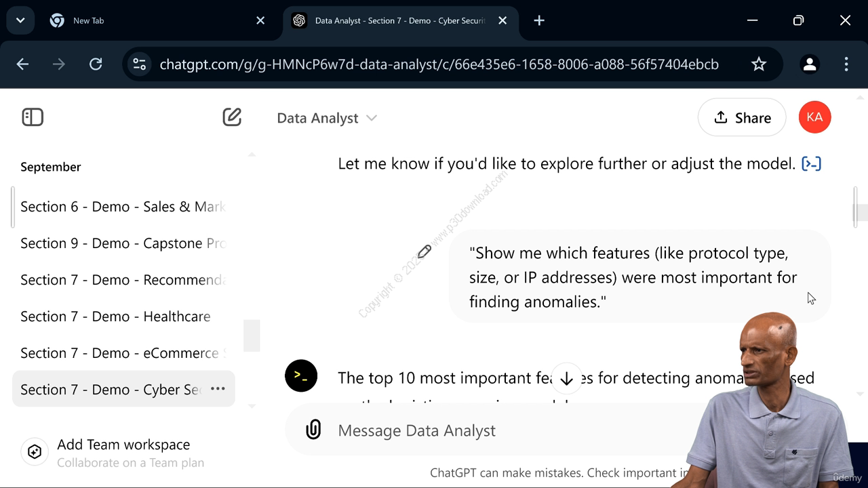Open the Chrome three-dot menu
The width and height of the screenshot is (868, 488).
pos(846,64)
